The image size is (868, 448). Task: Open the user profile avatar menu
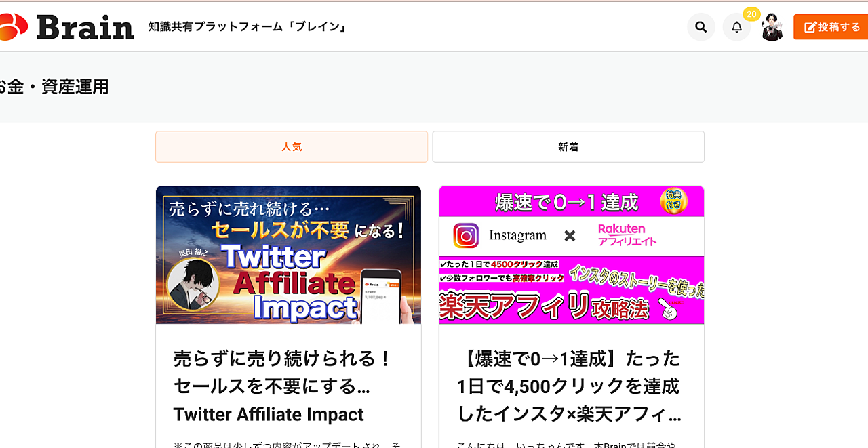point(772,27)
